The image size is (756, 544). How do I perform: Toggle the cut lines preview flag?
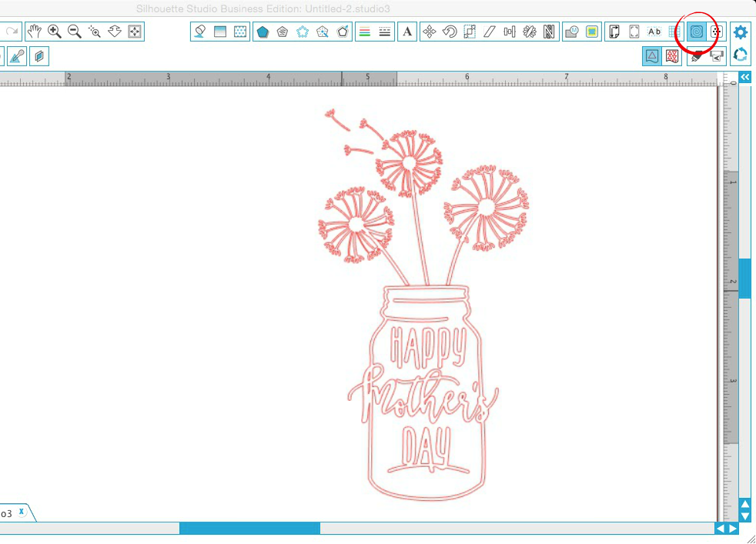(x=651, y=55)
